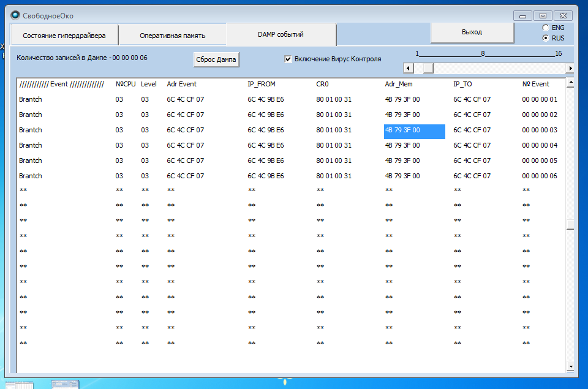
Task: Select the RUS language radio button
Action: click(x=546, y=38)
